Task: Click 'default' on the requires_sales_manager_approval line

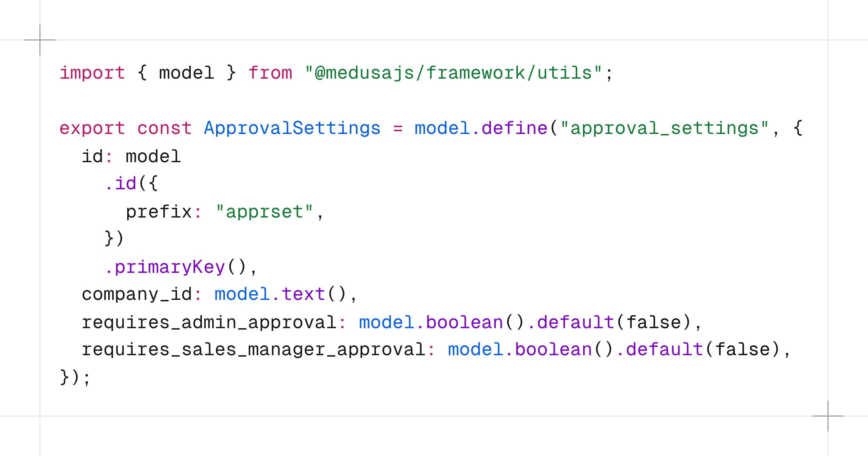Action: pyautogui.click(x=665, y=350)
